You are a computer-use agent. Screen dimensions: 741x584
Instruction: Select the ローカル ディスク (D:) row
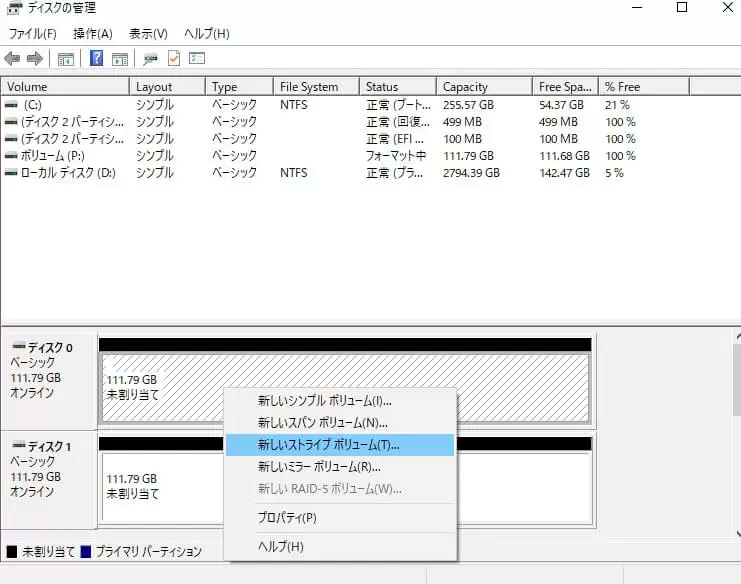point(345,172)
